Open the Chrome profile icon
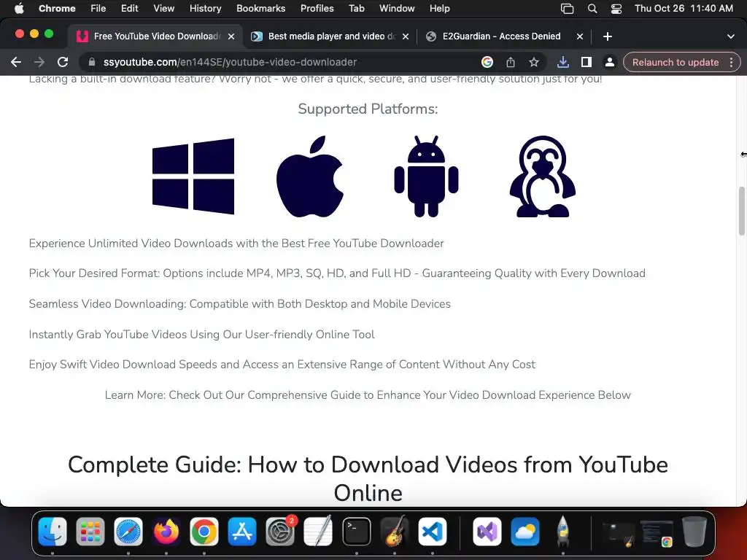The image size is (747, 560). [x=609, y=62]
